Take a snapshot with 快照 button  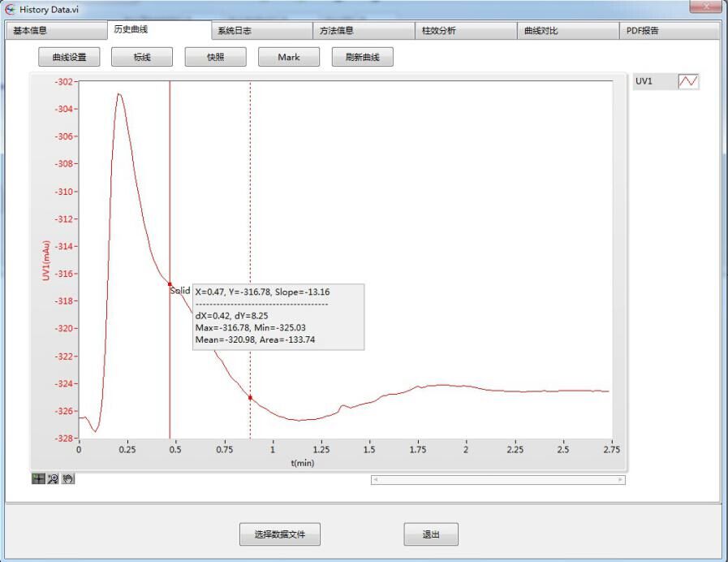tap(215, 58)
